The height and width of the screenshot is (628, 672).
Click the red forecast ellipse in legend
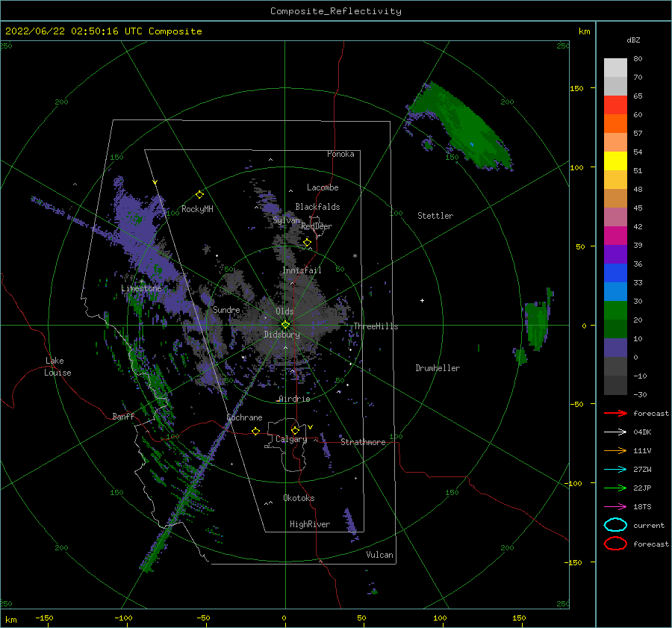coord(615,544)
